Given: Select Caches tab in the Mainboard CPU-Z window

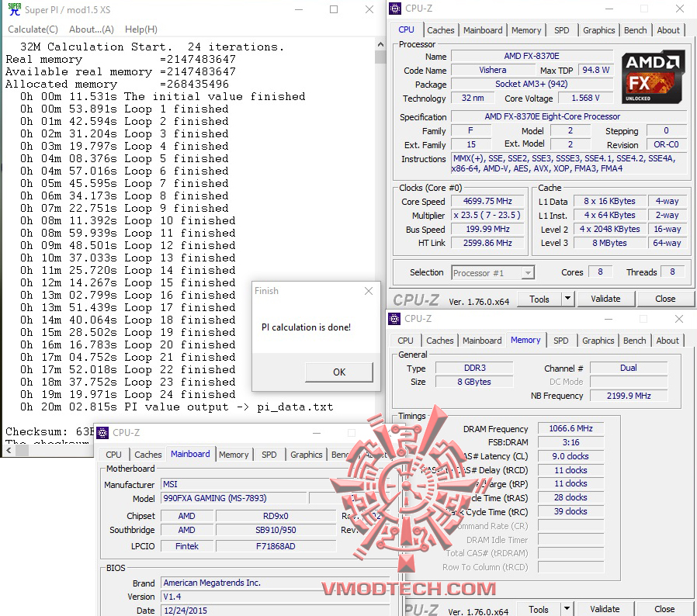Looking at the screenshot, I should pos(148,455).
